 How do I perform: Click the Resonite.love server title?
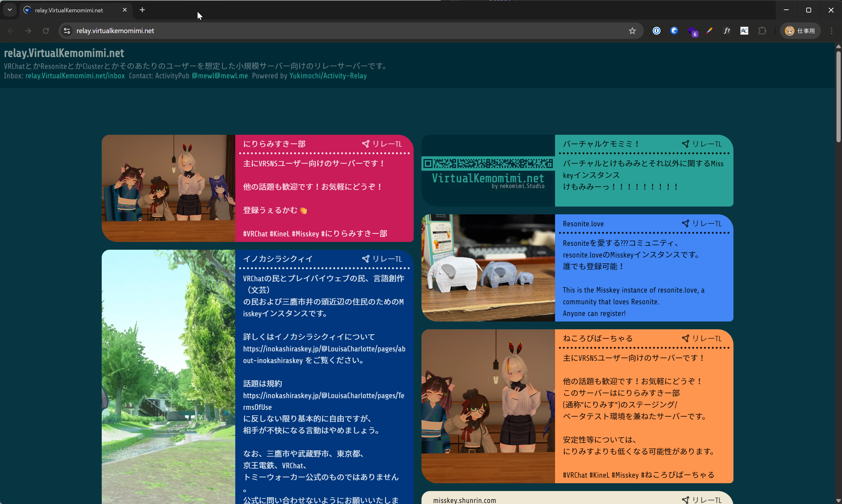click(583, 224)
